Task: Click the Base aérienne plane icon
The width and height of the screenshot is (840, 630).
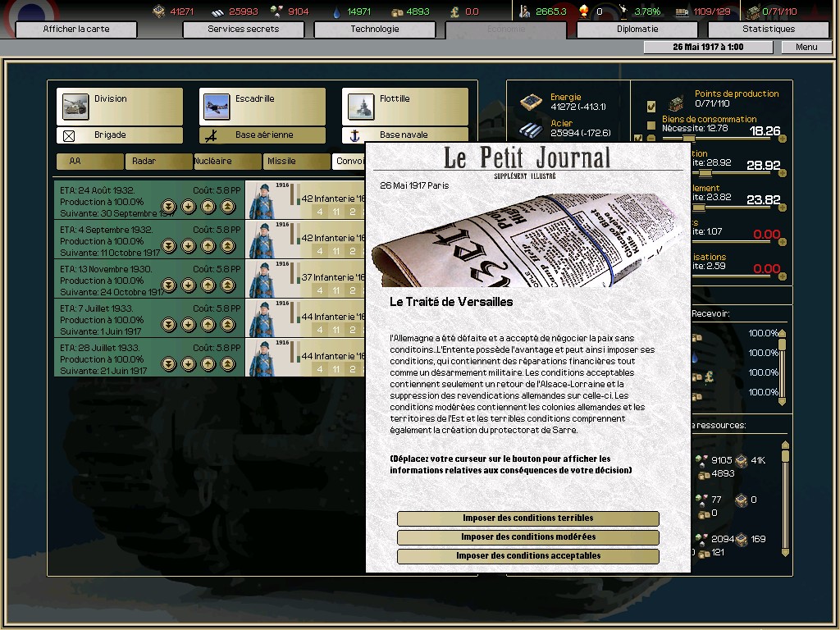Action: (211, 135)
